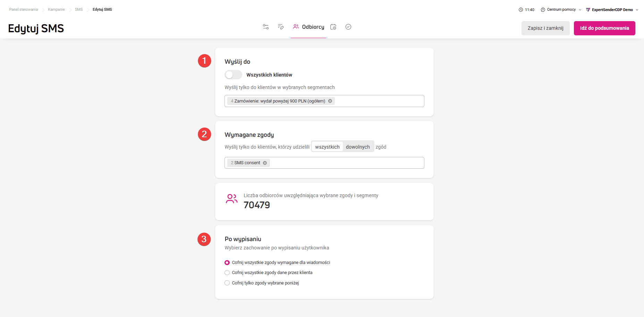Click the 'Wyślij do' section heading

237,62
